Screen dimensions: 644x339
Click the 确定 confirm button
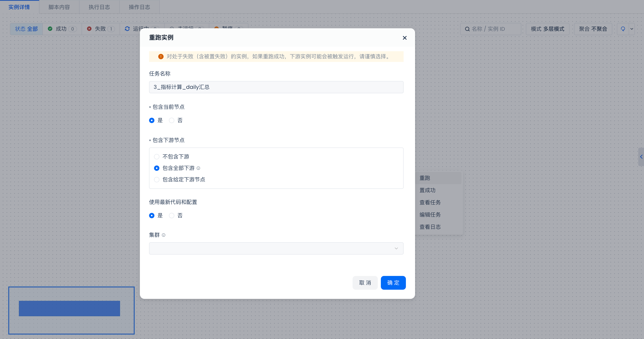(x=393, y=283)
